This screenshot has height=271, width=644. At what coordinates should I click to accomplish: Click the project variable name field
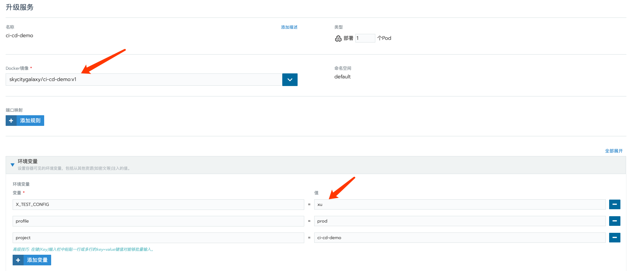[x=158, y=238]
